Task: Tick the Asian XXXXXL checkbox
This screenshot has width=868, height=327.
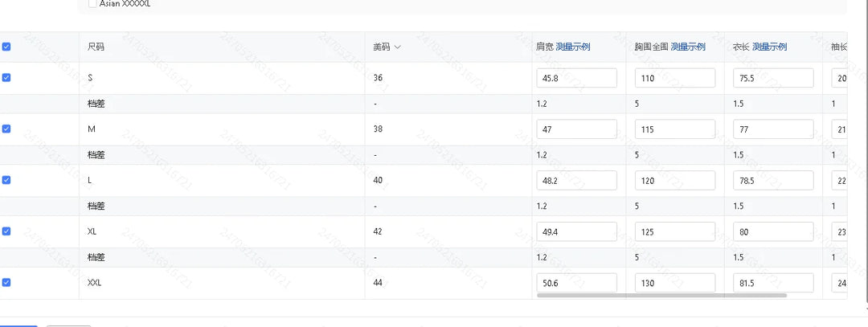Action: tap(92, 3)
